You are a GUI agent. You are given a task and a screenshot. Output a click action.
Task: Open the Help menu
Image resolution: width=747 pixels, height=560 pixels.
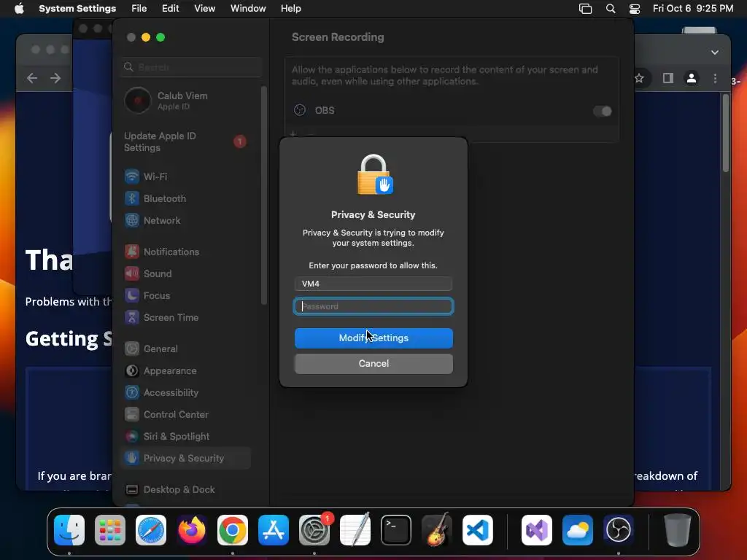click(x=290, y=9)
